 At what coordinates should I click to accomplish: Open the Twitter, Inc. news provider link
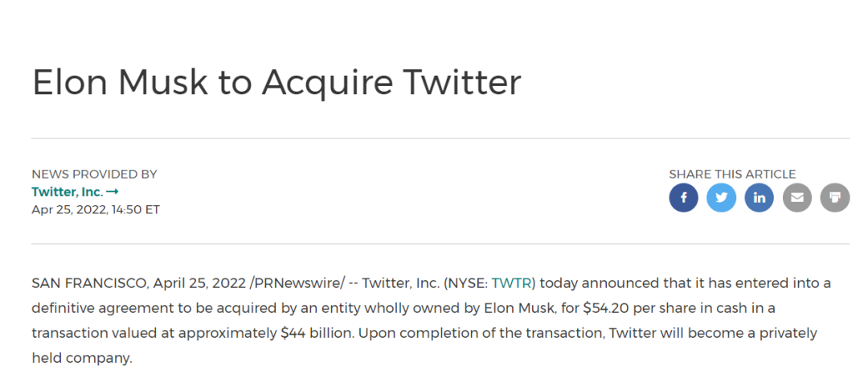tap(68, 192)
